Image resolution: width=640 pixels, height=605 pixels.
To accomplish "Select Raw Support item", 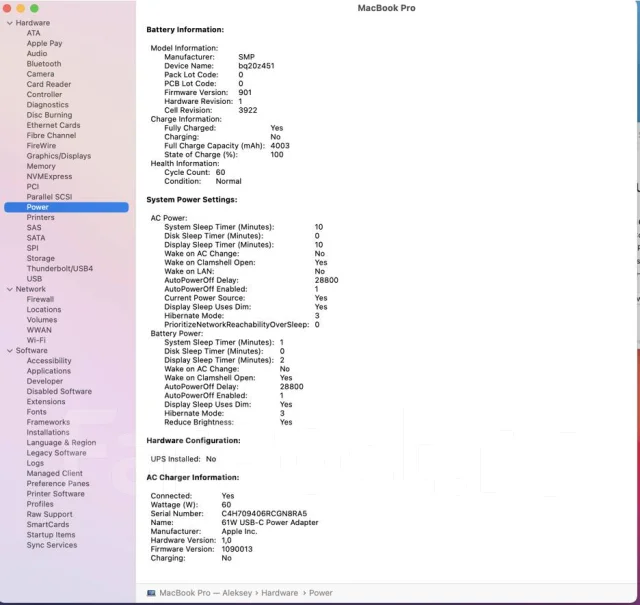I will 49,514.
